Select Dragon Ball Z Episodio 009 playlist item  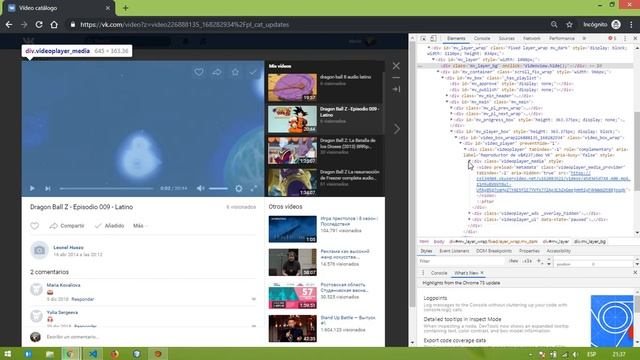(x=324, y=119)
